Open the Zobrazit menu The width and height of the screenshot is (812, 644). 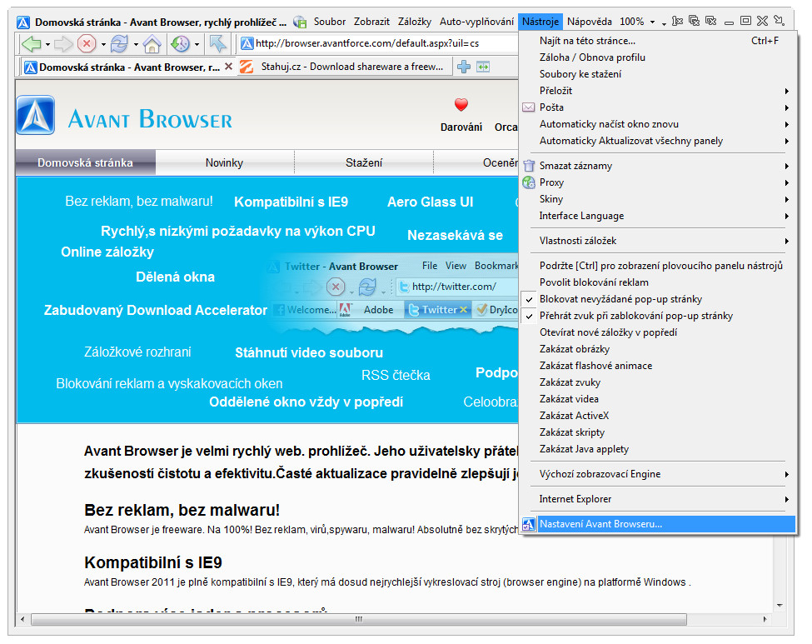(x=371, y=21)
